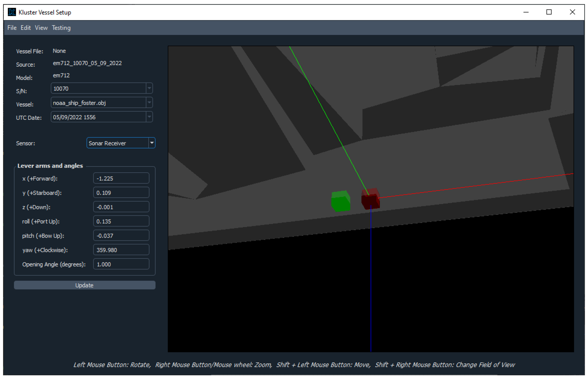Click the roll (+Port Up) field
This screenshot has height=380, width=588.
click(121, 221)
